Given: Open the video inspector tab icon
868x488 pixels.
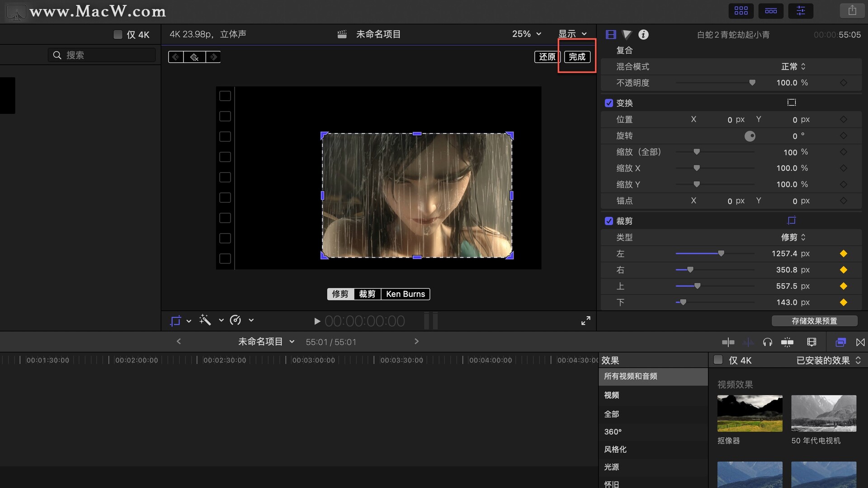Looking at the screenshot, I should click(611, 34).
